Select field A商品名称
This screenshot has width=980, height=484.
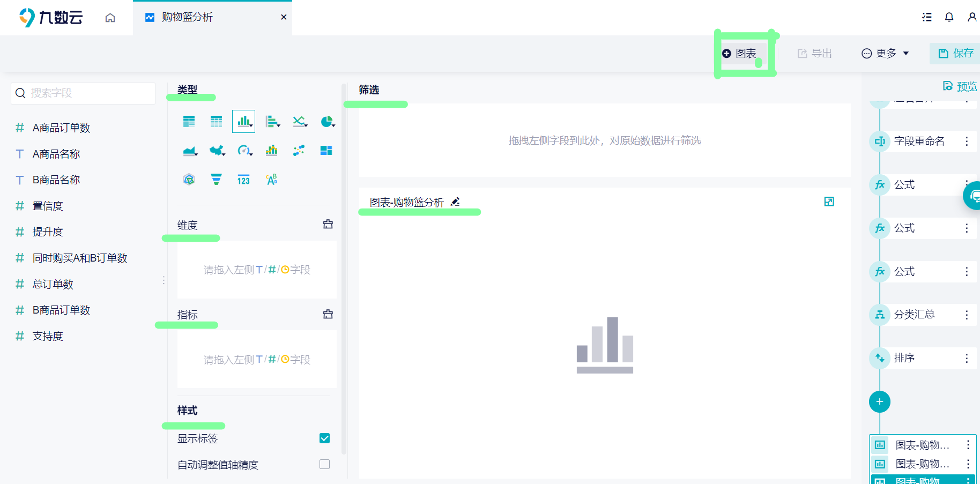coord(56,154)
